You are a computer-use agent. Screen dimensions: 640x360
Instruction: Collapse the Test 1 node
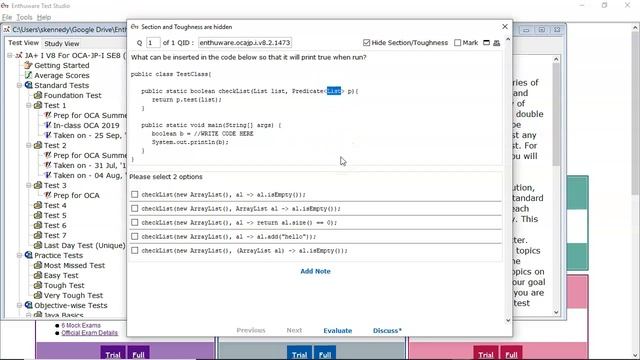point(29,105)
